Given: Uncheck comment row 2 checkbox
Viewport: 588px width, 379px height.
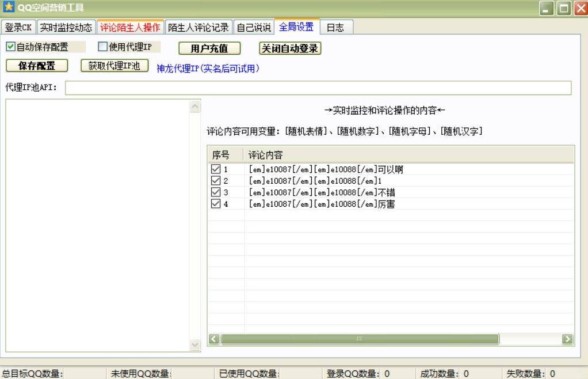Looking at the screenshot, I should pyautogui.click(x=216, y=180).
